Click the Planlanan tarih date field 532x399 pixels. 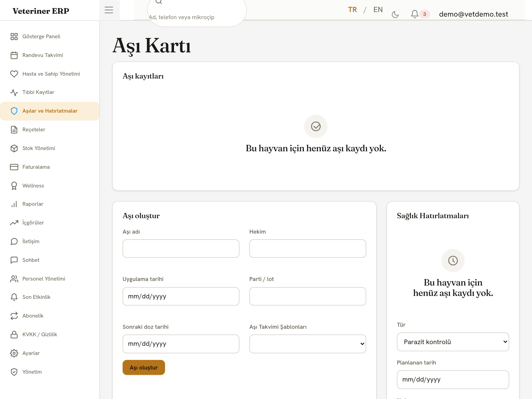coord(453,379)
